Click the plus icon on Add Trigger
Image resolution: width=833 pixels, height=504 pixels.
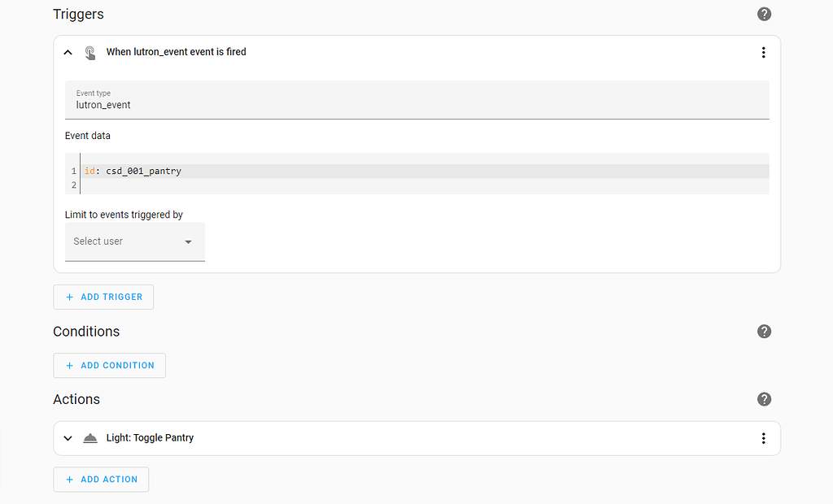[x=69, y=297]
